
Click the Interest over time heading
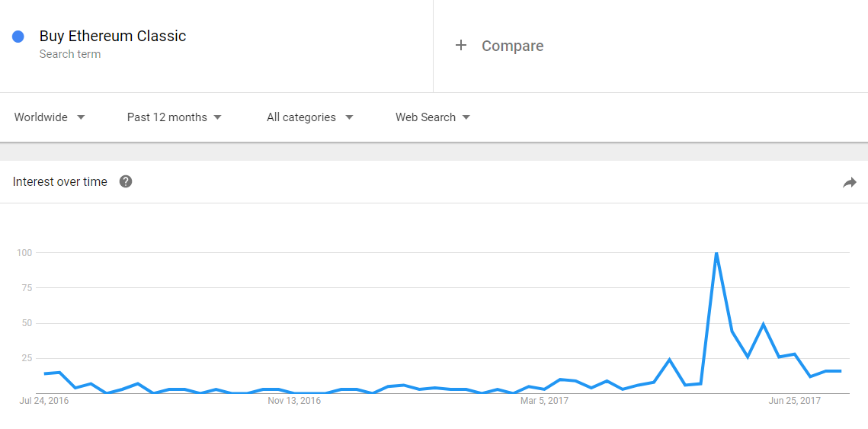click(x=59, y=182)
